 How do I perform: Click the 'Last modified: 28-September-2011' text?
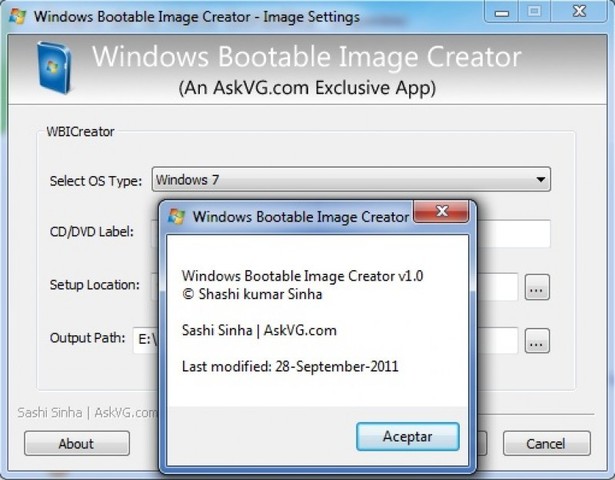[290, 367]
